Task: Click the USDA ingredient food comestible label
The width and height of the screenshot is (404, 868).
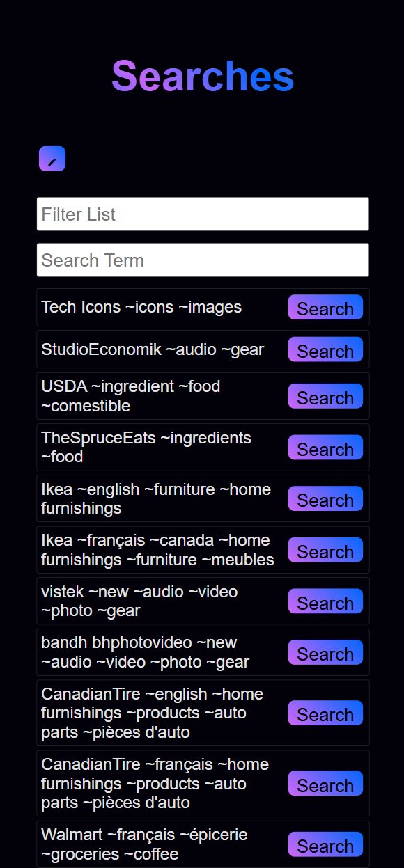Action: pyautogui.click(x=131, y=396)
